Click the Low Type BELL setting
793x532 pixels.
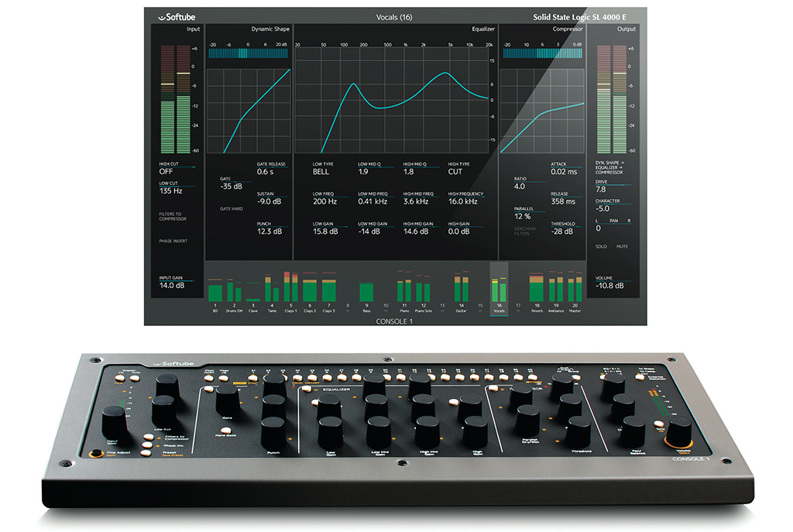(x=321, y=172)
